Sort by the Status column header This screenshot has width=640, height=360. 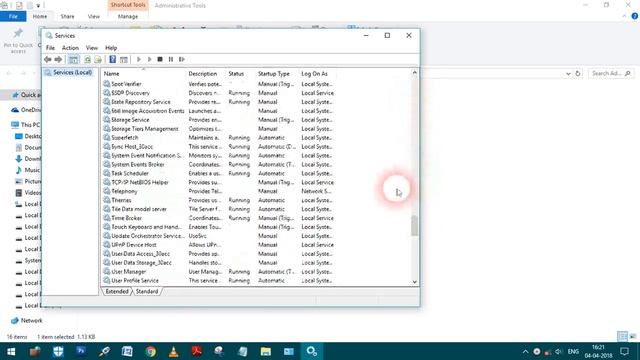coord(240,73)
